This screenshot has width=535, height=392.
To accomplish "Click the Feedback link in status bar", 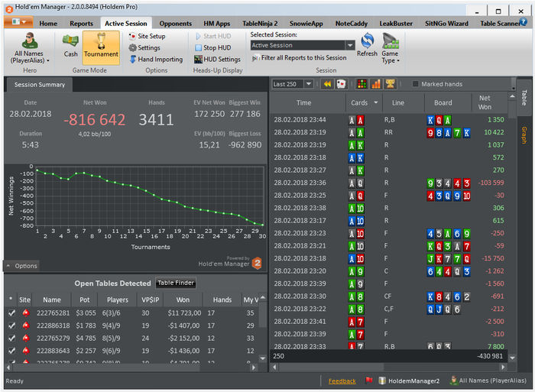I will coord(342,381).
